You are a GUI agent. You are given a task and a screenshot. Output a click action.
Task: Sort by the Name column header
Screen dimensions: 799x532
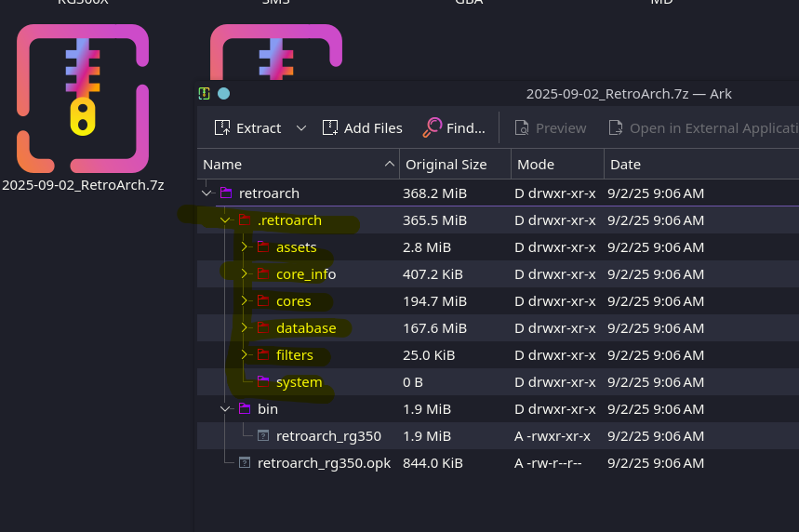pos(298,164)
